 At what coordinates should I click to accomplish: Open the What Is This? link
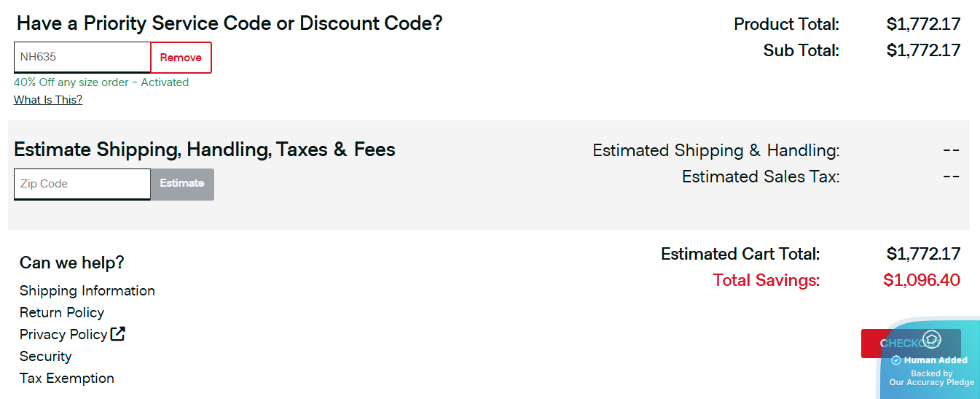tap(48, 100)
